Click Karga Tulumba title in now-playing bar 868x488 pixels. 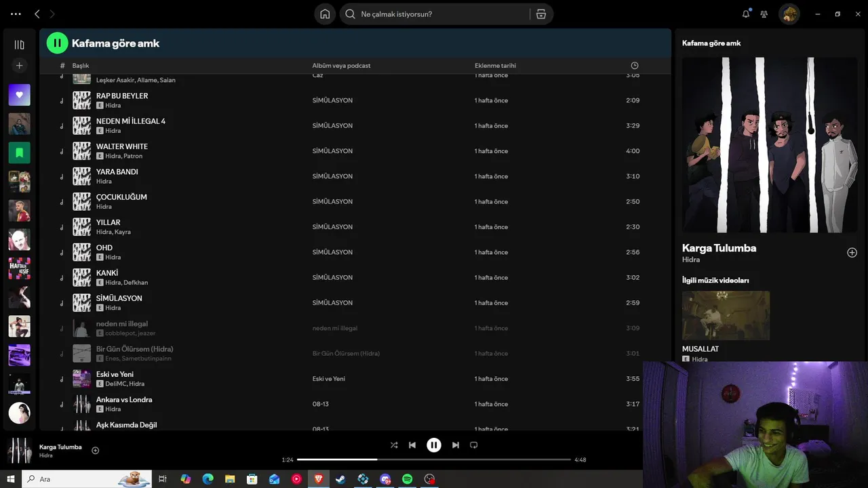click(x=60, y=447)
